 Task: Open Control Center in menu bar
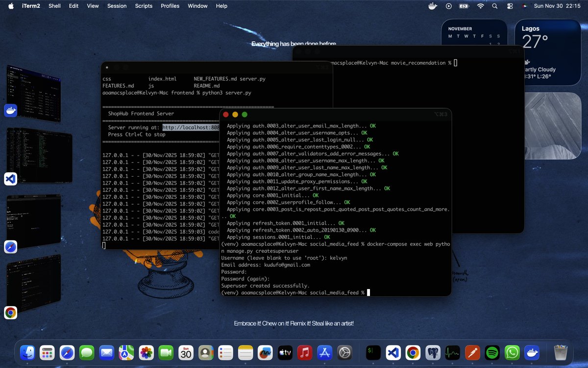510,6
